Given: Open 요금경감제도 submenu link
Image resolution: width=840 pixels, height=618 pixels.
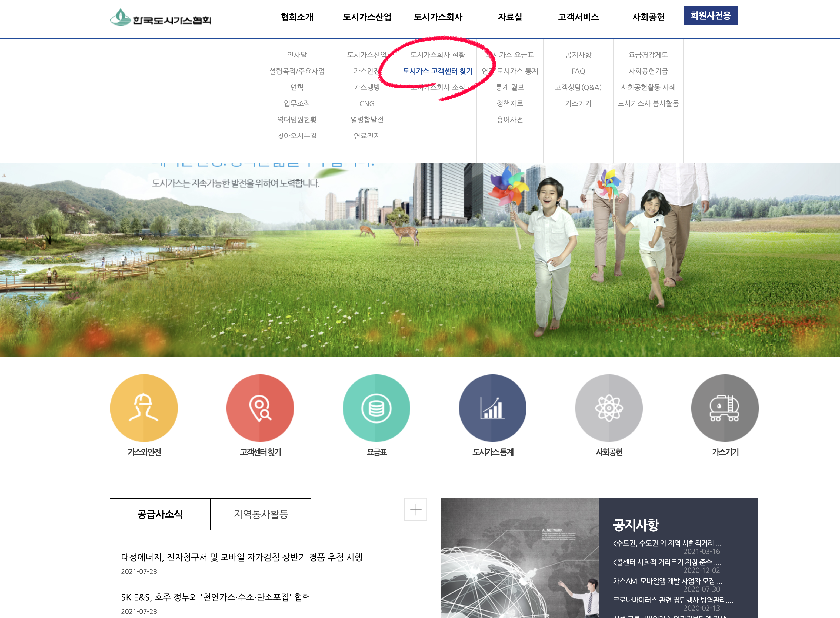Looking at the screenshot, I should click(x=648, y=55).
